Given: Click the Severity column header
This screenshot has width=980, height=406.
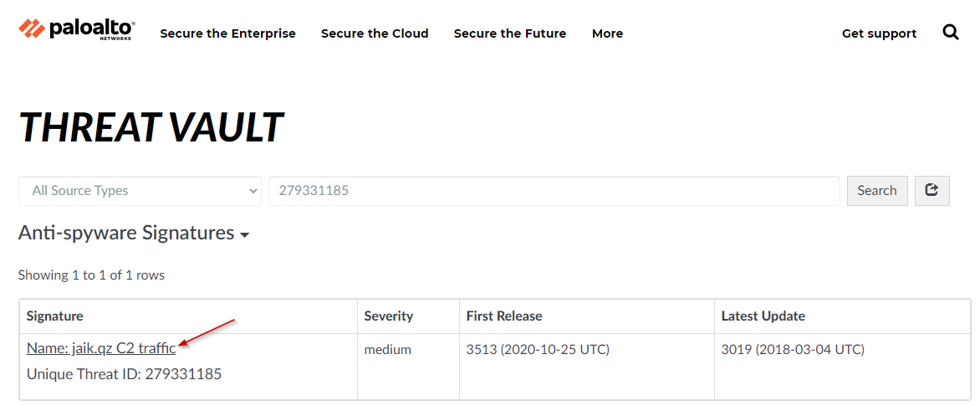Looking at the screenshot, I should [x=388, y=316].
